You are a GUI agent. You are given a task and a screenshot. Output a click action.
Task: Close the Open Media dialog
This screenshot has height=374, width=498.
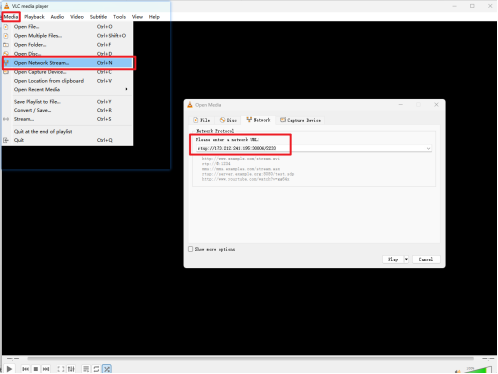pos(436,105)
